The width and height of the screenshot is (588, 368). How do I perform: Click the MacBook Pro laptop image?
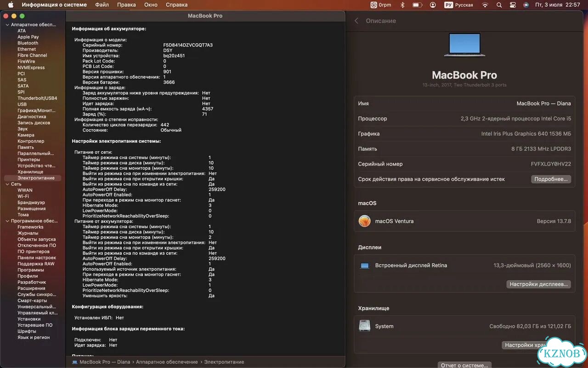[464, 45]
